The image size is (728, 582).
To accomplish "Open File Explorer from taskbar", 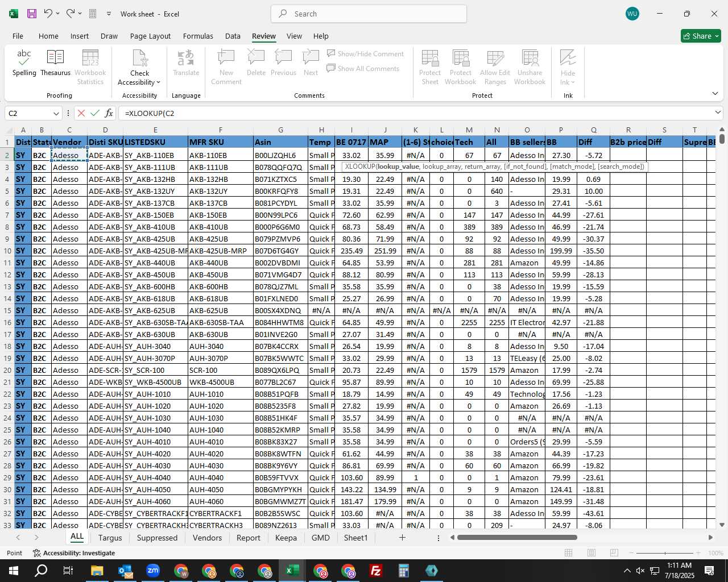I will coord(97,571).
